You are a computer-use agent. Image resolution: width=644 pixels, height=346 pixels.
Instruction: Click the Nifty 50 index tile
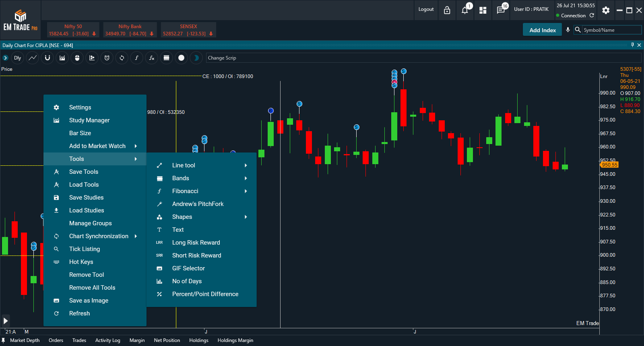(x=73, y=30)
